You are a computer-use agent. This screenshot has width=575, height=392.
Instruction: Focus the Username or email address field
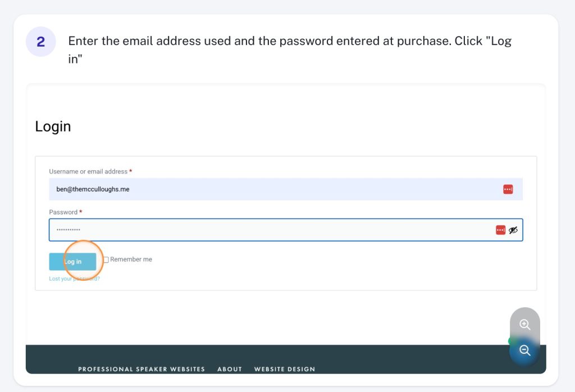point(286,189)
